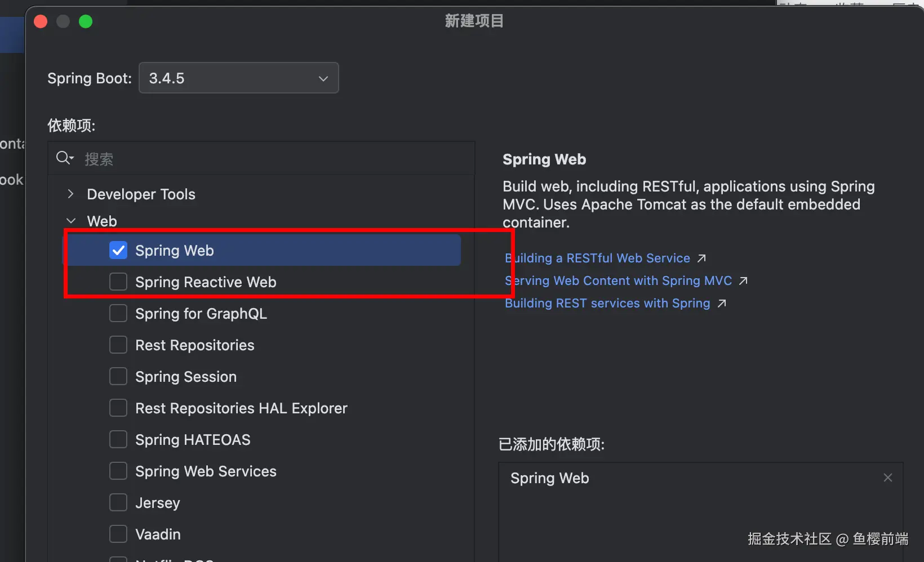Check the Vaadin checkbox
This screenshot has height=562, width=924.
(x=118, y=534)
